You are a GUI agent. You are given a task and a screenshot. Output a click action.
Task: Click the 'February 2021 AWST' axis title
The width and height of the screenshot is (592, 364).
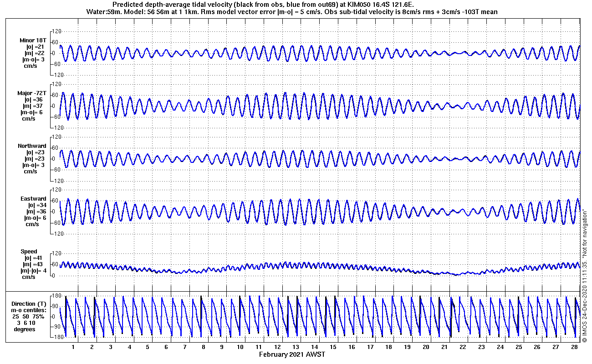click(292, 354)
